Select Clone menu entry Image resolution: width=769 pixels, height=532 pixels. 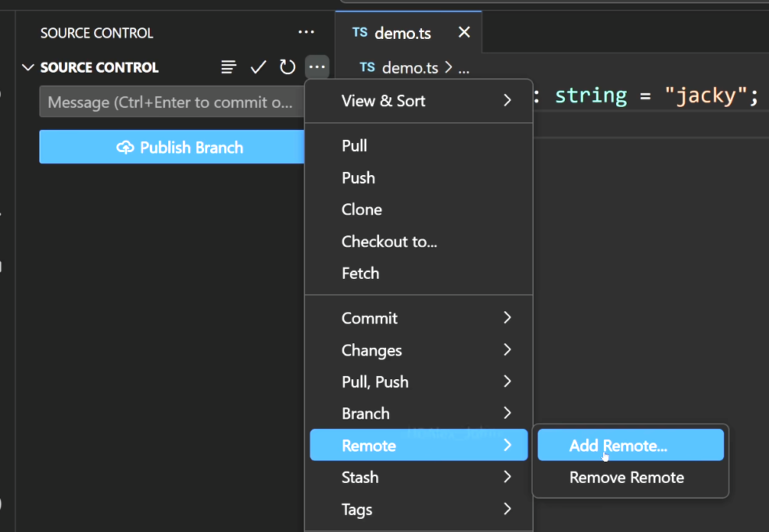pyautogui.click(x=362, y=209)
